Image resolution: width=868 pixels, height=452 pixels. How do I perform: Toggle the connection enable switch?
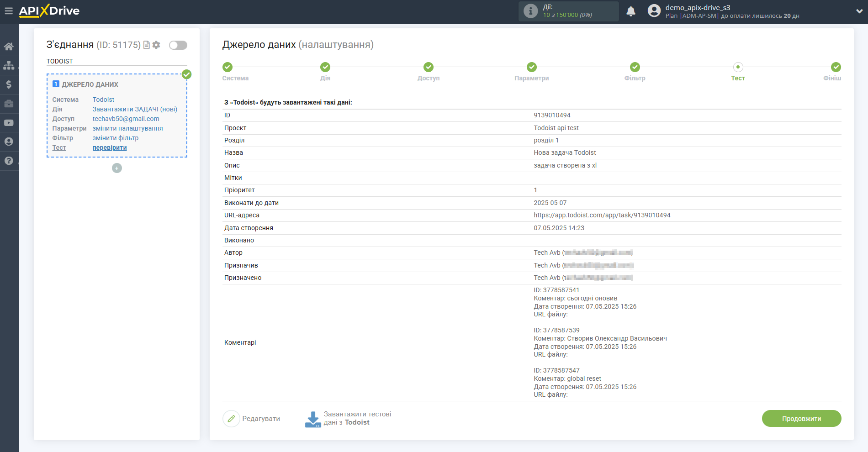178,45
